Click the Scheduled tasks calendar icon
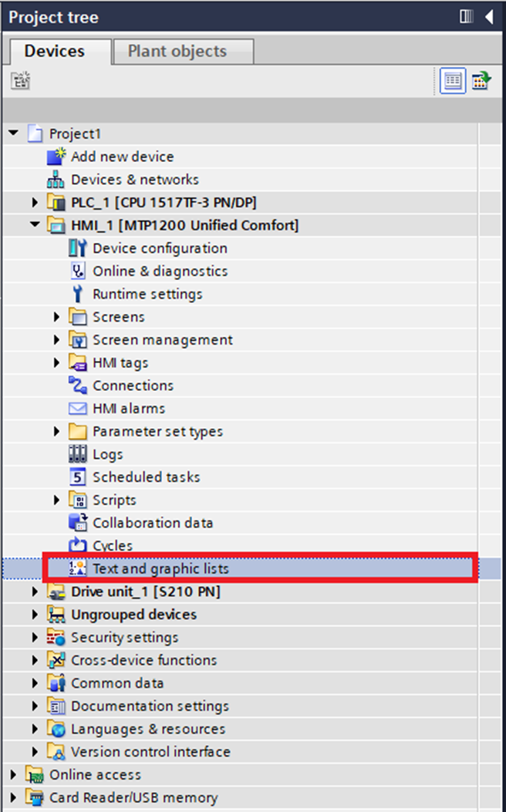Screen dimensions: 506x812 click(78, 477)
